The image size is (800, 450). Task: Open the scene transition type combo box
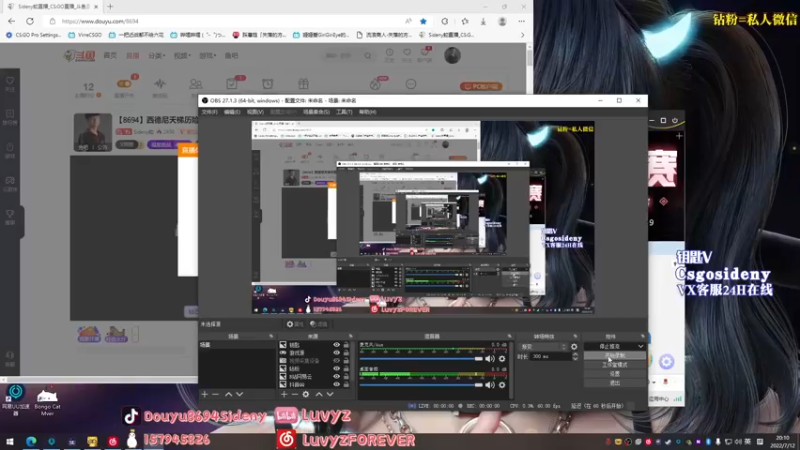(543, 346)
